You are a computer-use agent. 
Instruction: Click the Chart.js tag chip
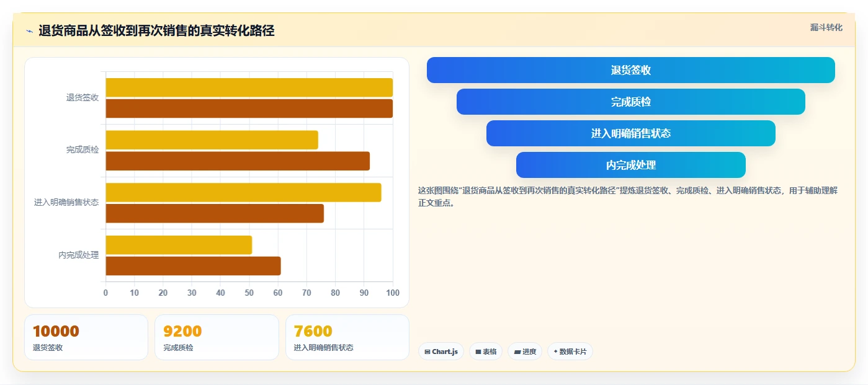coord(441,352)
